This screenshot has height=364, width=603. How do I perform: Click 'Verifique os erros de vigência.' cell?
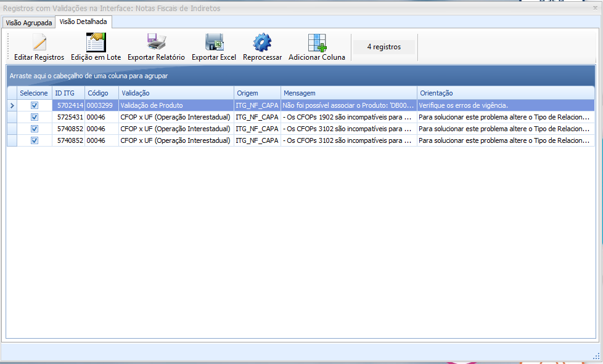click(x=506, y=105)
